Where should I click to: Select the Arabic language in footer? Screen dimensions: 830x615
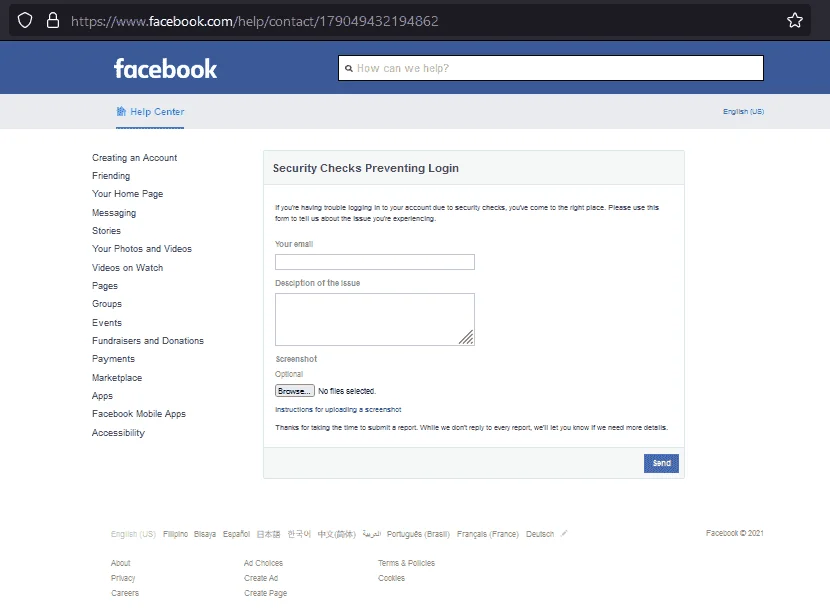tap(372, 534)
